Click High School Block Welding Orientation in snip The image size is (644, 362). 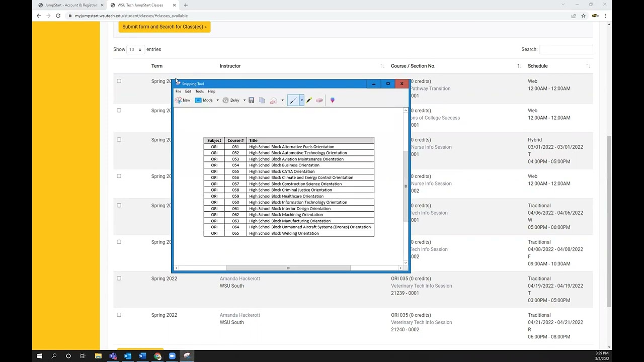click(284, 233)
